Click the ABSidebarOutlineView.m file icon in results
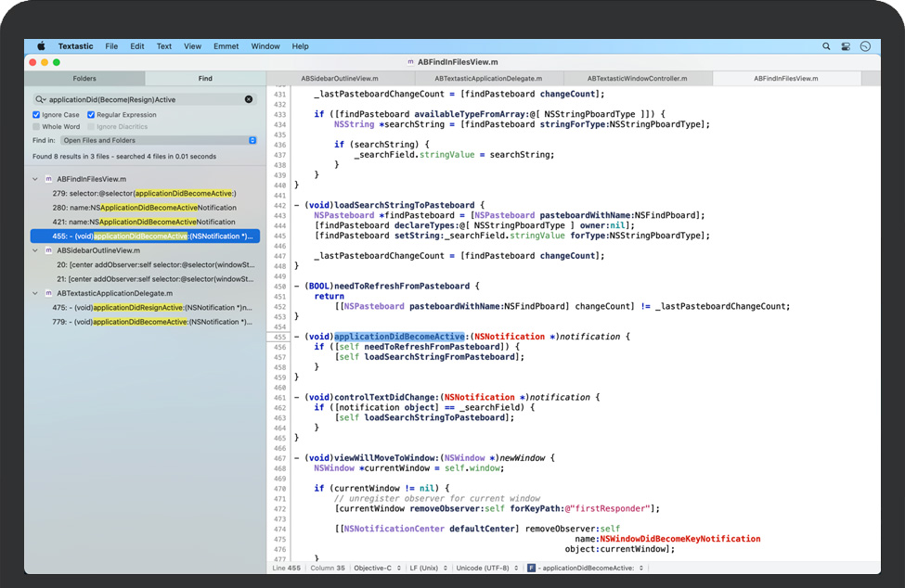Screen dimensions: 905x588 point(49,250)
